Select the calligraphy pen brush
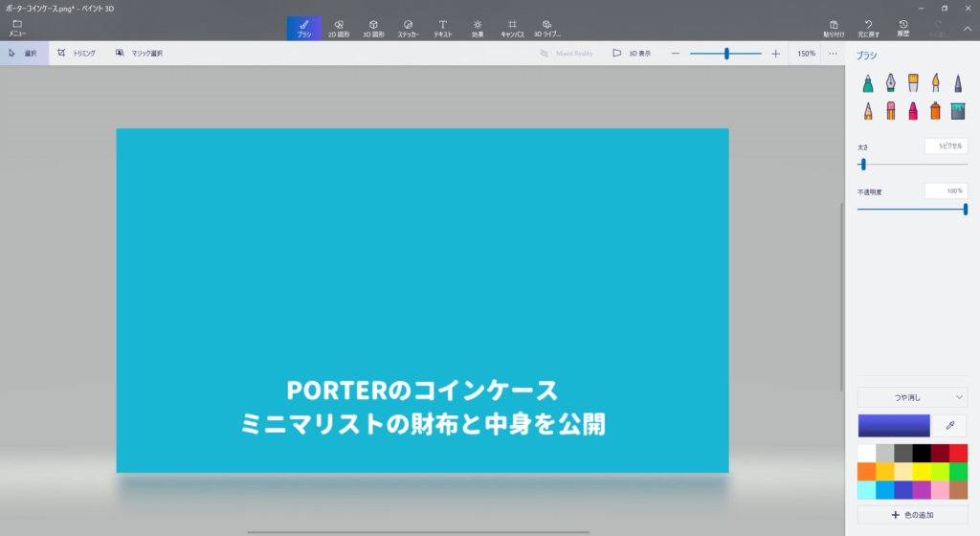980x536 pixels. [x=890, y=83]
